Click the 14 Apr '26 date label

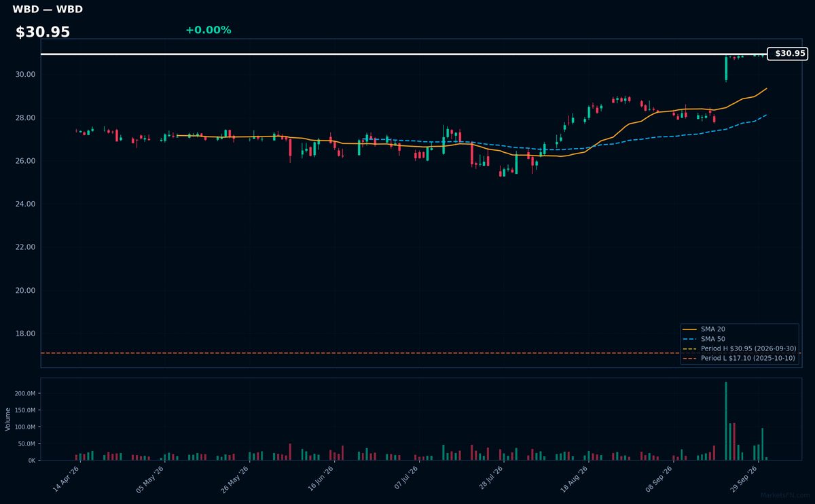tap(66, 480)
